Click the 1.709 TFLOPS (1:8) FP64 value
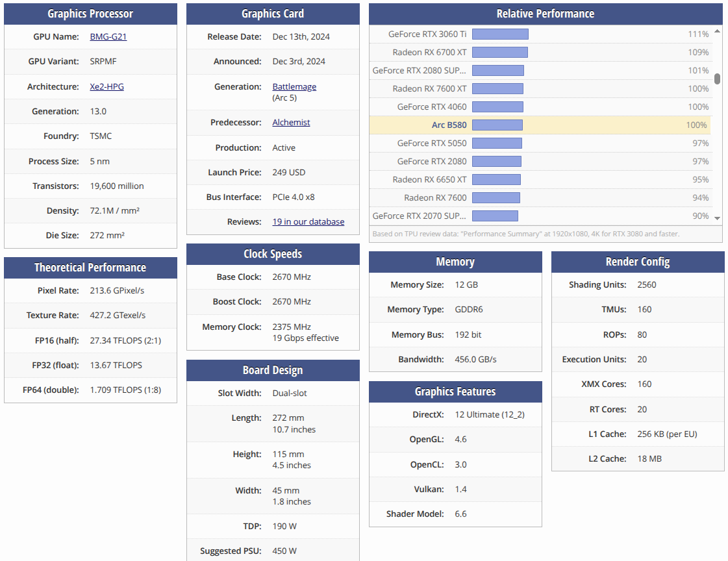The width and height of the screenshot is (728, 561). click(125, 390)
